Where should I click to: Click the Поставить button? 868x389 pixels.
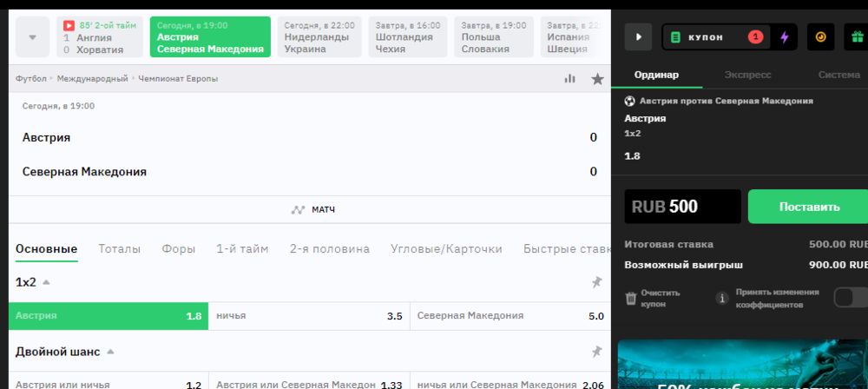coord(808,207)
